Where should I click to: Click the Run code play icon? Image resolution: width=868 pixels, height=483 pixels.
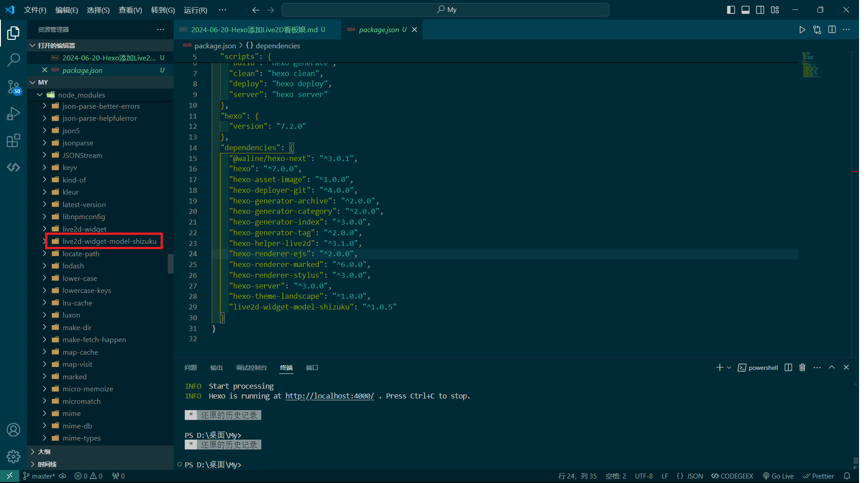coord(802,30)
